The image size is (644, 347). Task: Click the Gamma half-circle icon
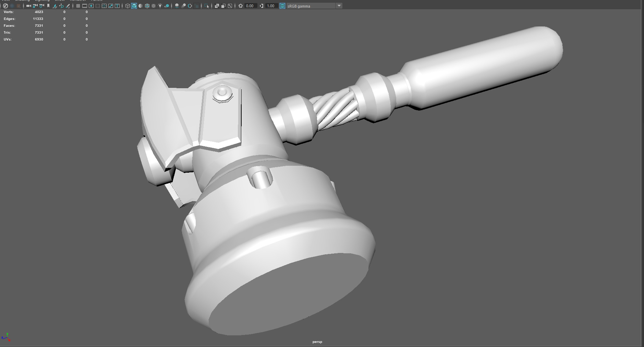tap(262, 6)
